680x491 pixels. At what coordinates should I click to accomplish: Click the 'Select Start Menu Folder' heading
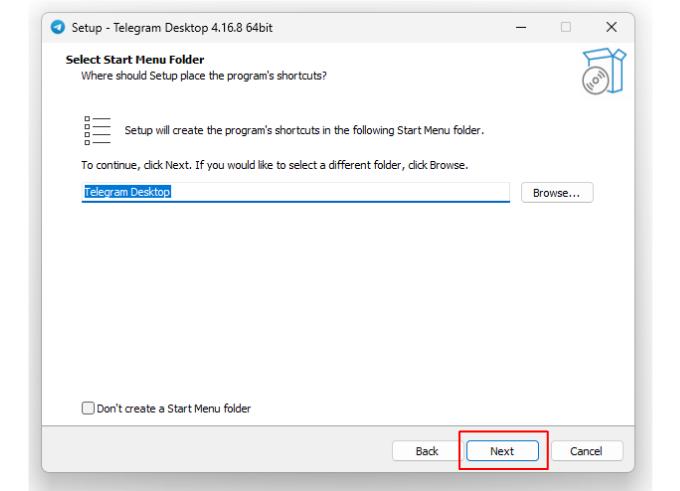point(135,59)
